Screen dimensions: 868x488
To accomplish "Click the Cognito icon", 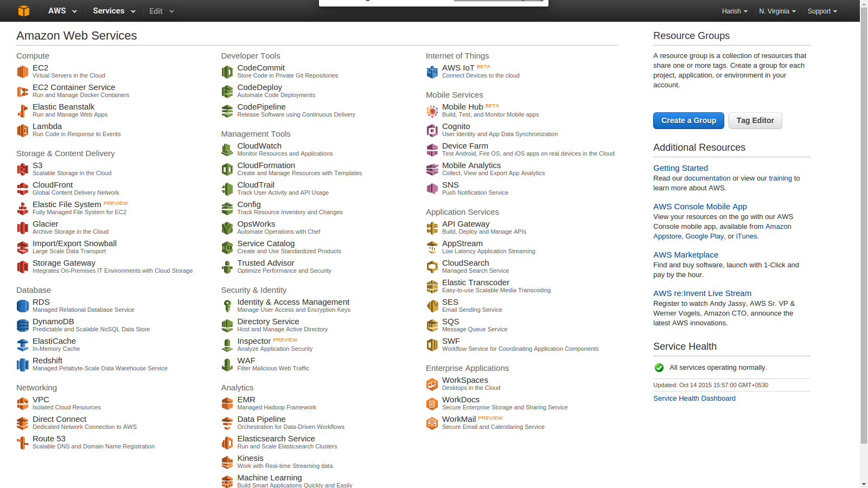I will pos(432,130).
